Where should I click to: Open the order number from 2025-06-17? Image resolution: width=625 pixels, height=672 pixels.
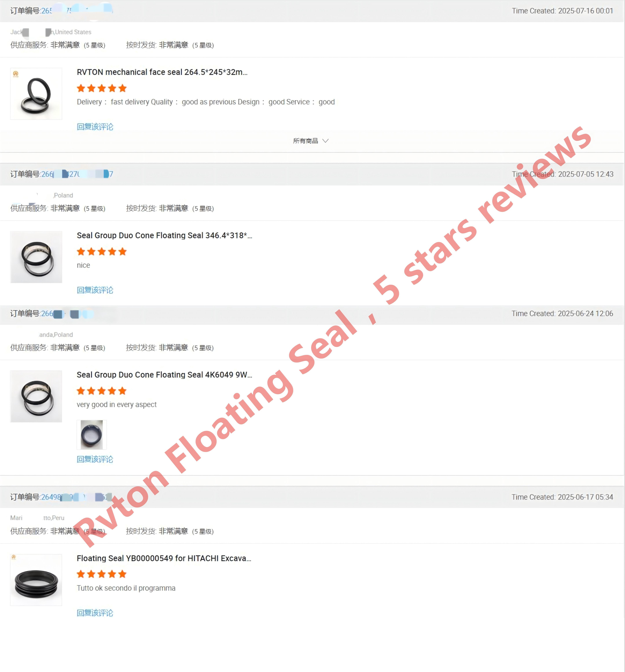point(76,497)
